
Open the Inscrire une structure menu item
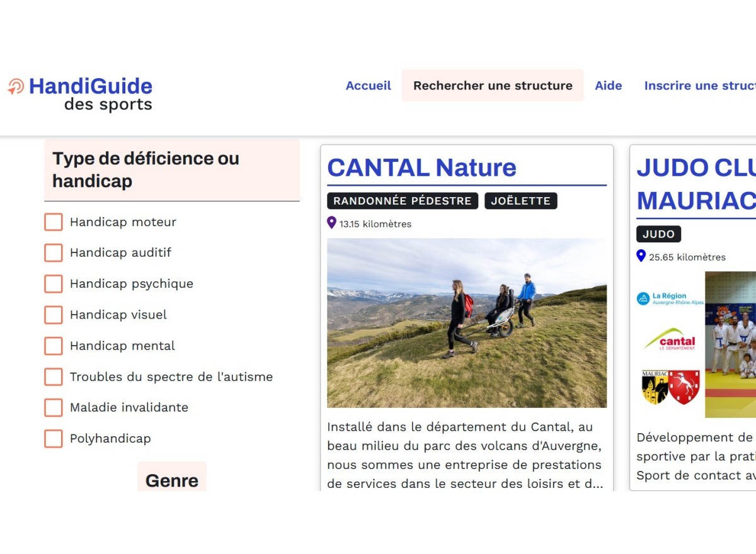tap(699, 86)
